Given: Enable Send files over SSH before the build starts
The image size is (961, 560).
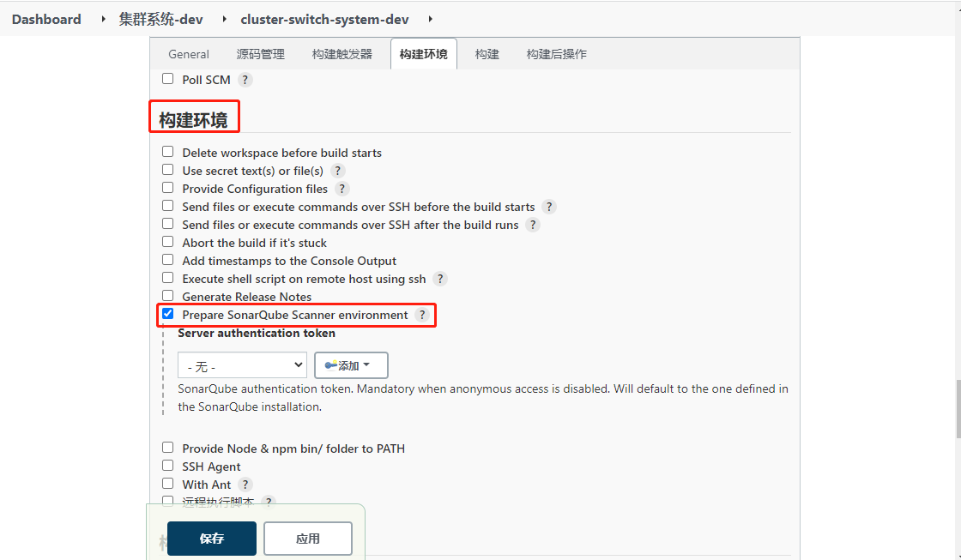Looking at the screenshot, I should (167, 206).
